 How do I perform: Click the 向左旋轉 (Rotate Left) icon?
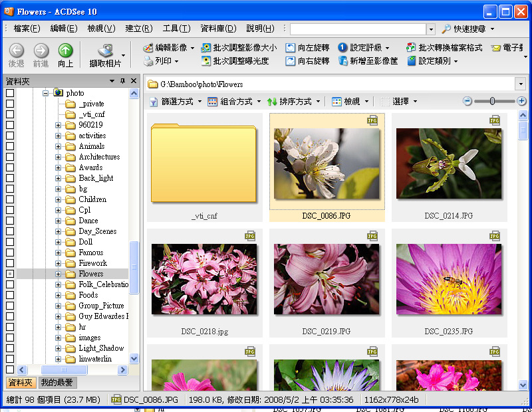291,48
